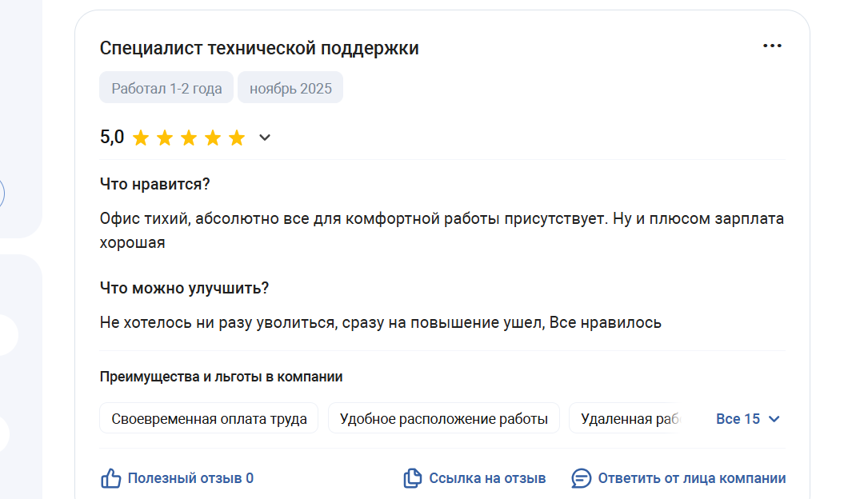Click the first gold rating star

point(141,138)
